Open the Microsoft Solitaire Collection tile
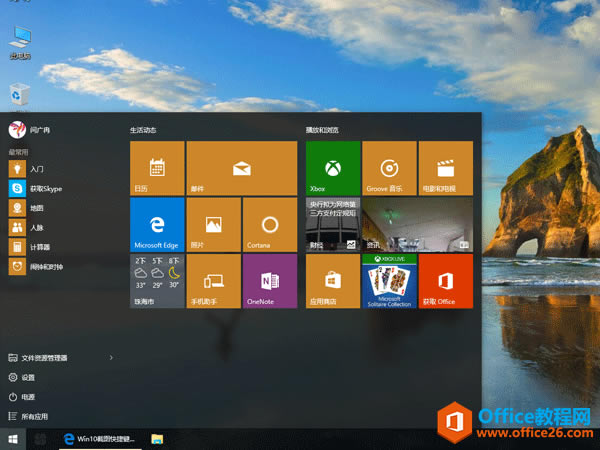Image resolution: width=600 pixels, height=450 pixels. (x=389, y=281)
